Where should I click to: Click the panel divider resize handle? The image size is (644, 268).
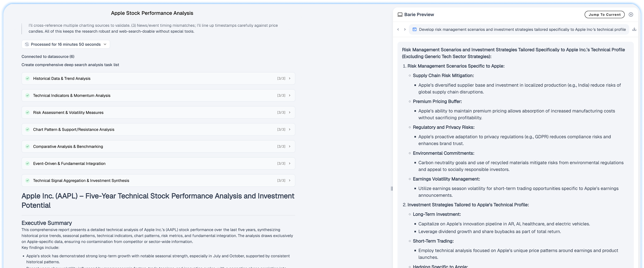click(392, 188)
